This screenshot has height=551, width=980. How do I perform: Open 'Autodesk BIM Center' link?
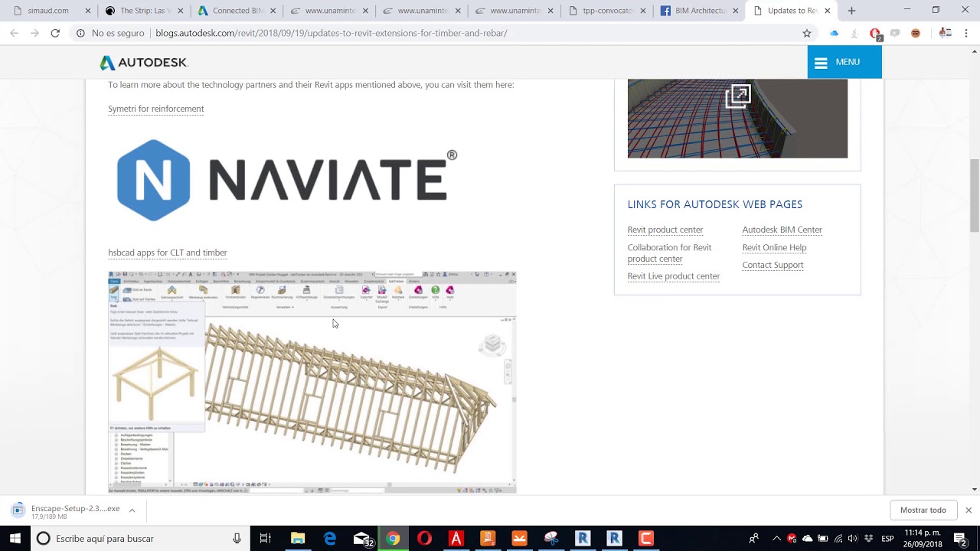[782, 230]
